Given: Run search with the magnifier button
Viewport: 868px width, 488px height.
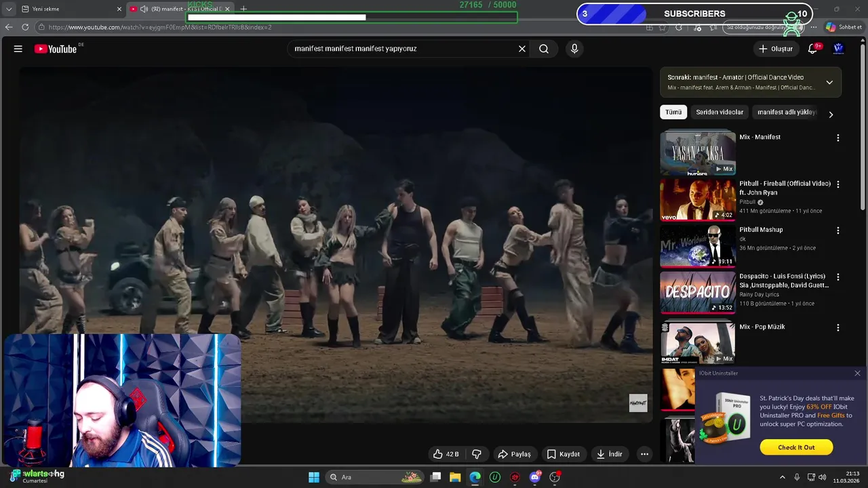Looking at the screenshot, I should point(544,49).
